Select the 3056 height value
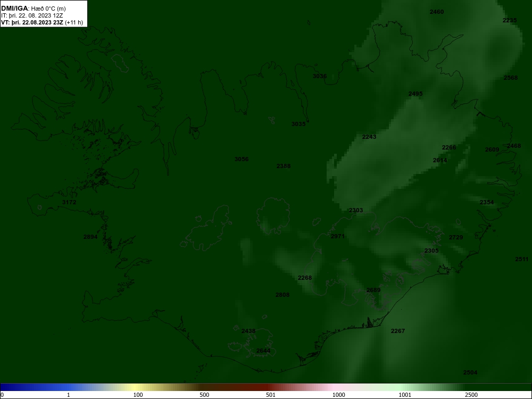 point(242,159)
